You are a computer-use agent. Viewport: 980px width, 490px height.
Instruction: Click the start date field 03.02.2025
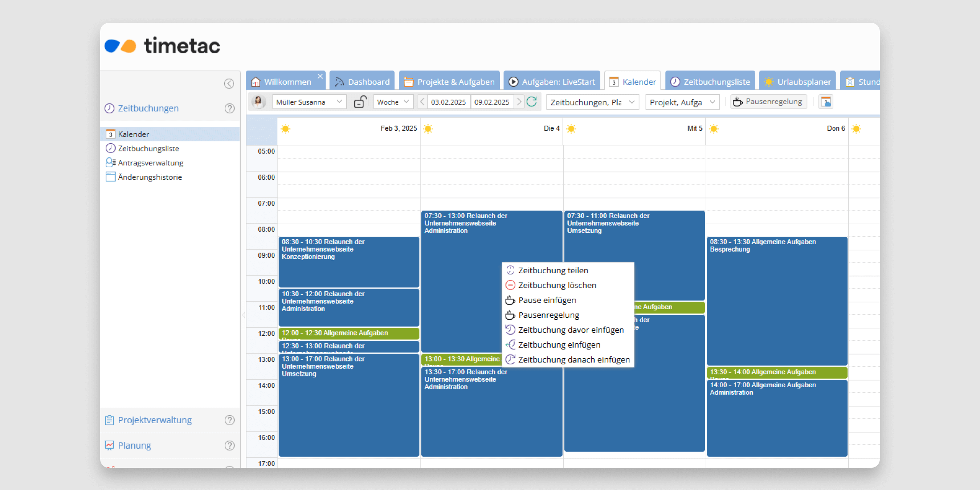[x=448, y=102]
